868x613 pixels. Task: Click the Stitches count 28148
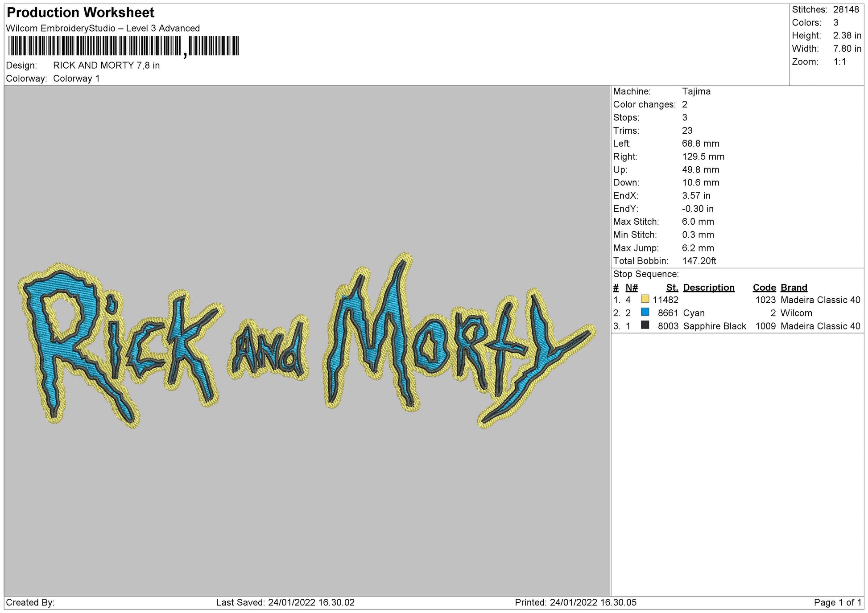[846, 9]
